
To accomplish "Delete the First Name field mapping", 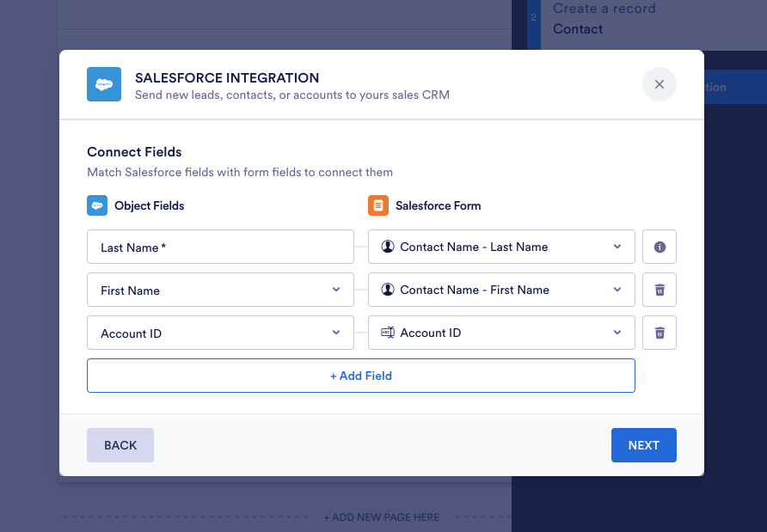I will tap(660, 290).
